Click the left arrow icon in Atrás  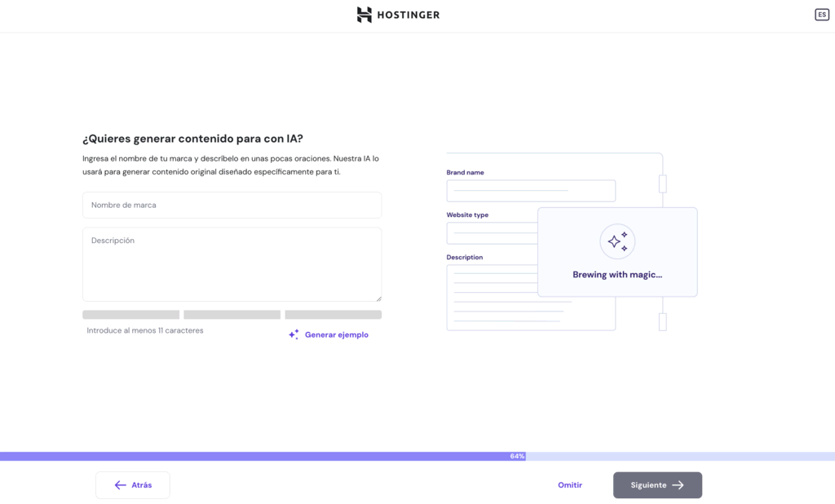(121, 485)
